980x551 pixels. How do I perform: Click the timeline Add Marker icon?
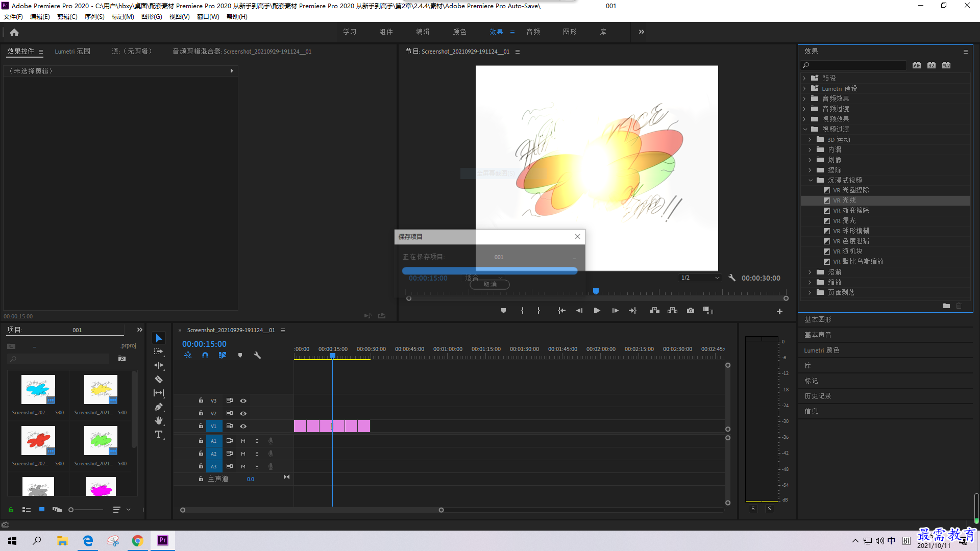click(x=240, y=355)
